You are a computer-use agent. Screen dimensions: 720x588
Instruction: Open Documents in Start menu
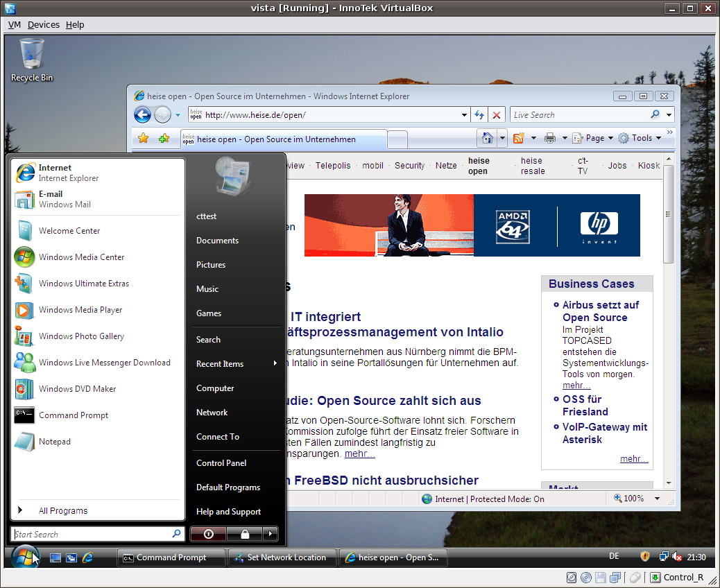click(x=237, y=240)
